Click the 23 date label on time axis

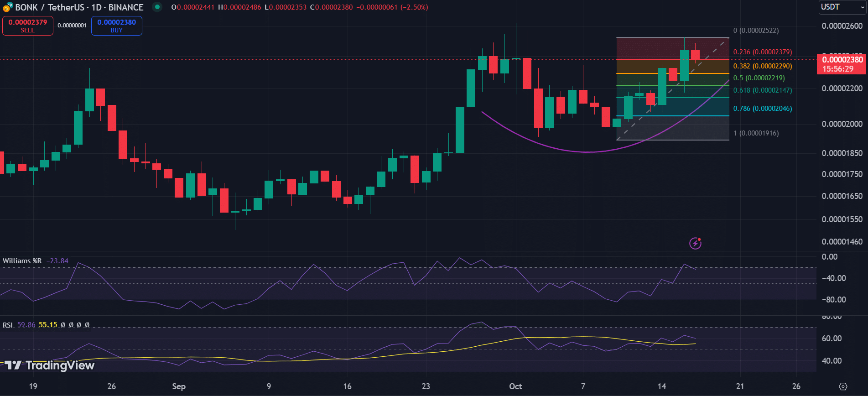tap(426, 386)
